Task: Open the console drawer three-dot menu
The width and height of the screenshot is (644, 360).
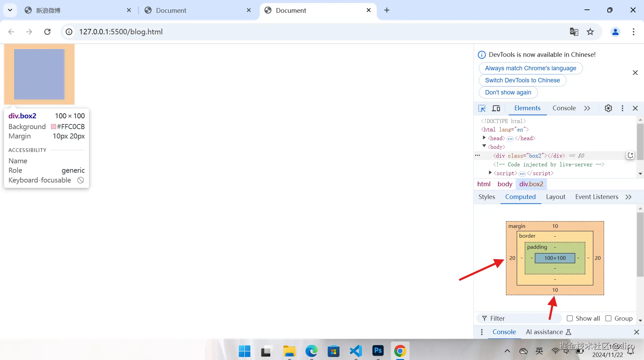Action: (x=481, y=332)
